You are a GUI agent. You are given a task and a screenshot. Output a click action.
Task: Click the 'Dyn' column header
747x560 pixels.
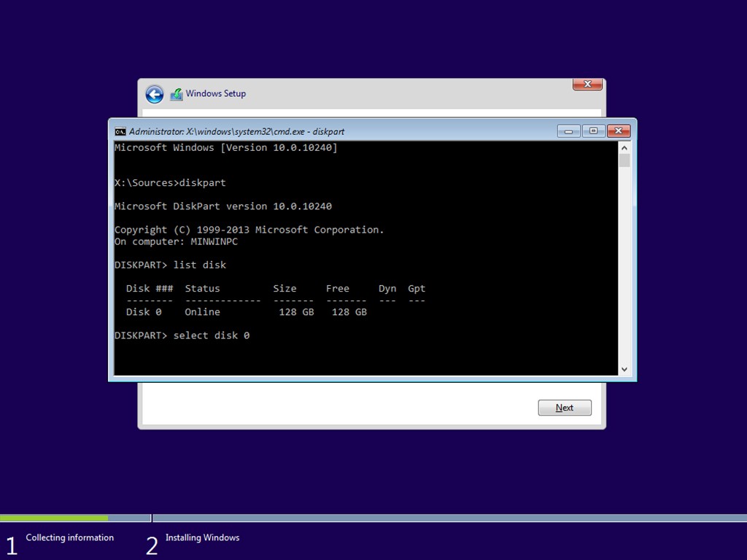[387, 289]
